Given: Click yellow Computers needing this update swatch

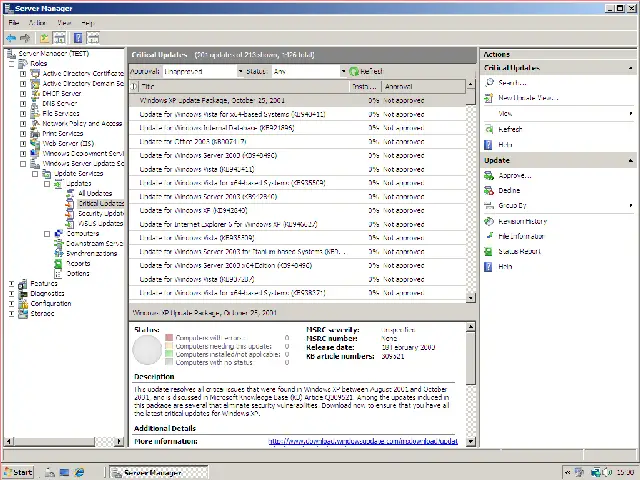Looking at the screenshot, I should click(169, 346).
